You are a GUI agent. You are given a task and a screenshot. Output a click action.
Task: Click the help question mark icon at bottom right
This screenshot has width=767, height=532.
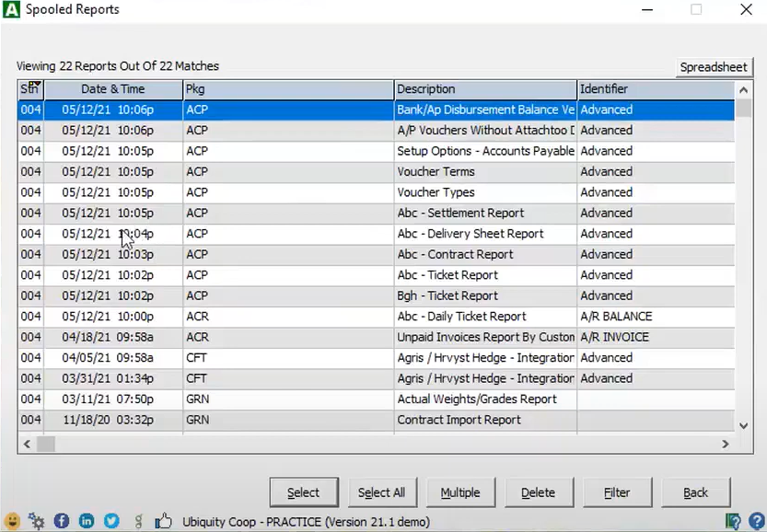pyautogui.click(x=757, y=520)
